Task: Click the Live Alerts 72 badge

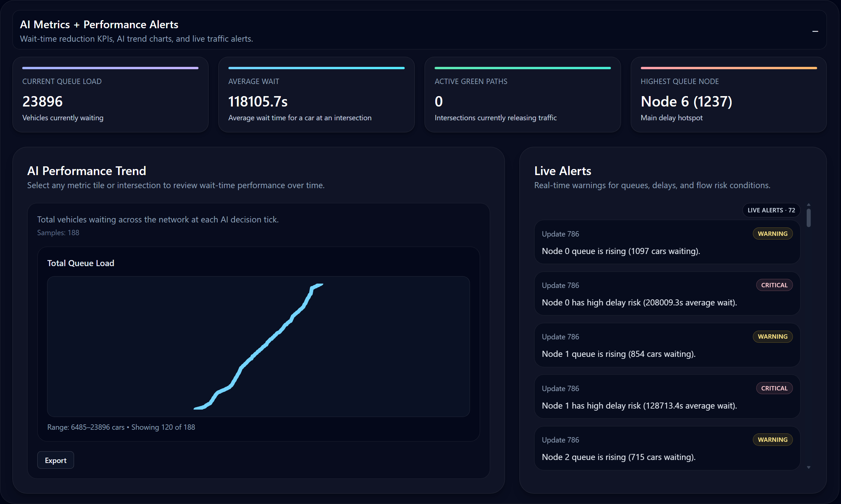Action: click(771, 210)
